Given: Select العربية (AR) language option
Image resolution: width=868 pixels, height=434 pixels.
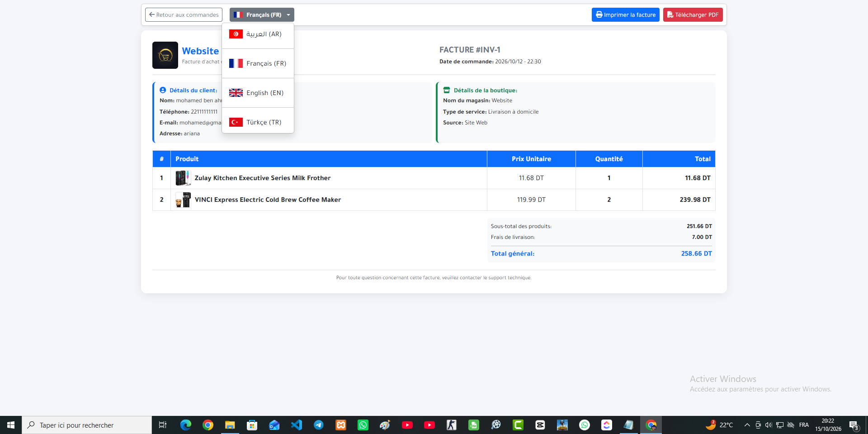Looking at the screenshot, I should pos(258,34).
